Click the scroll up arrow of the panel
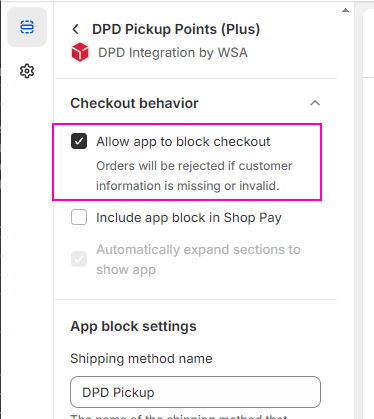The image size is (374, 419). coord(346,10)
